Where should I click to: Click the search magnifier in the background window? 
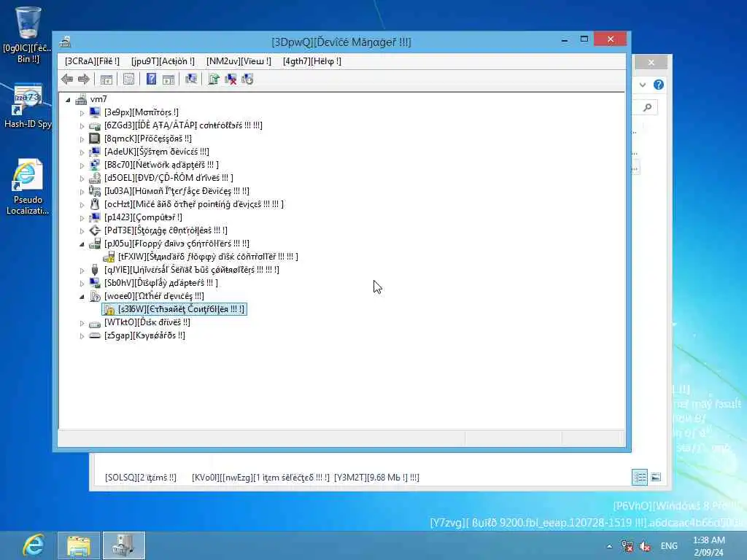(648, 108)
